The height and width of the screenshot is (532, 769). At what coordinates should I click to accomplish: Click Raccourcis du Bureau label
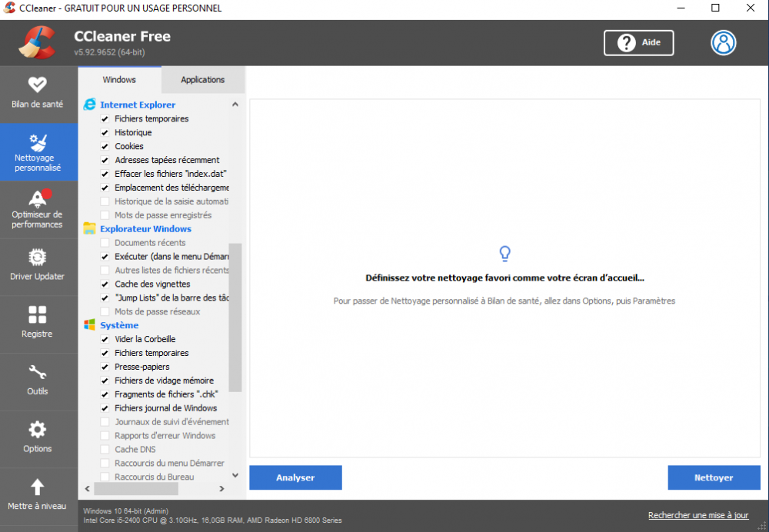tap(155, 477)
